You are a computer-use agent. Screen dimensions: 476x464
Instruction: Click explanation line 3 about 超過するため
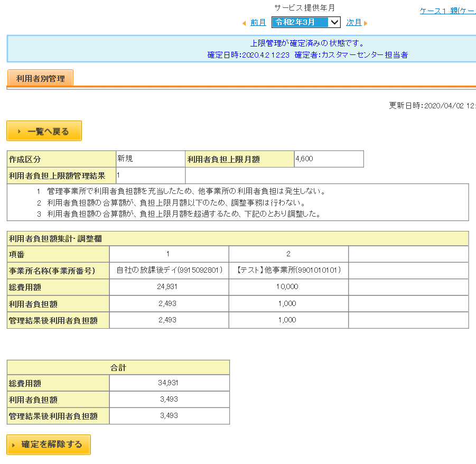[179, 214]
